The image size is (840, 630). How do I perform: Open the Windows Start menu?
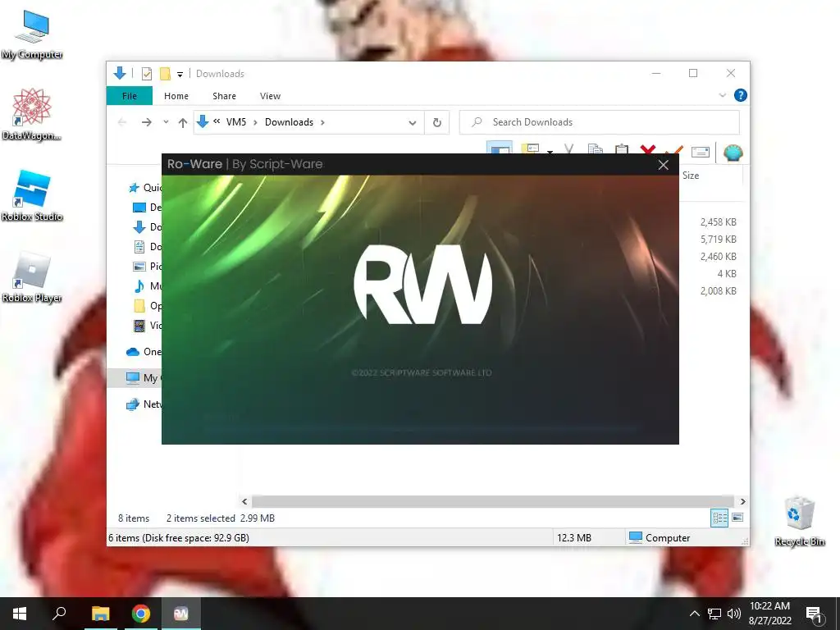click(20, 614)
